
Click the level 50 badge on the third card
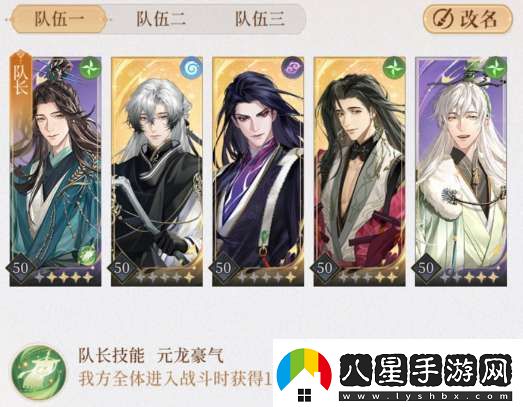point(223,268)
